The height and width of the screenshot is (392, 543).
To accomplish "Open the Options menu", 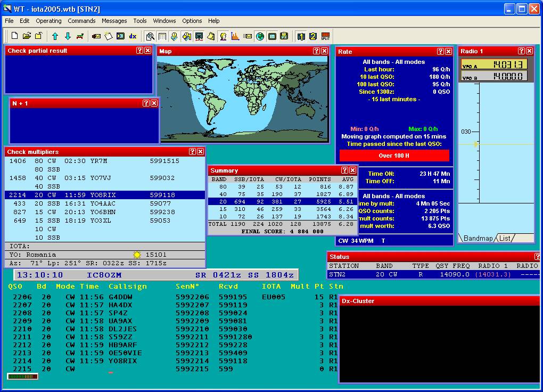I will pos(192,21).
